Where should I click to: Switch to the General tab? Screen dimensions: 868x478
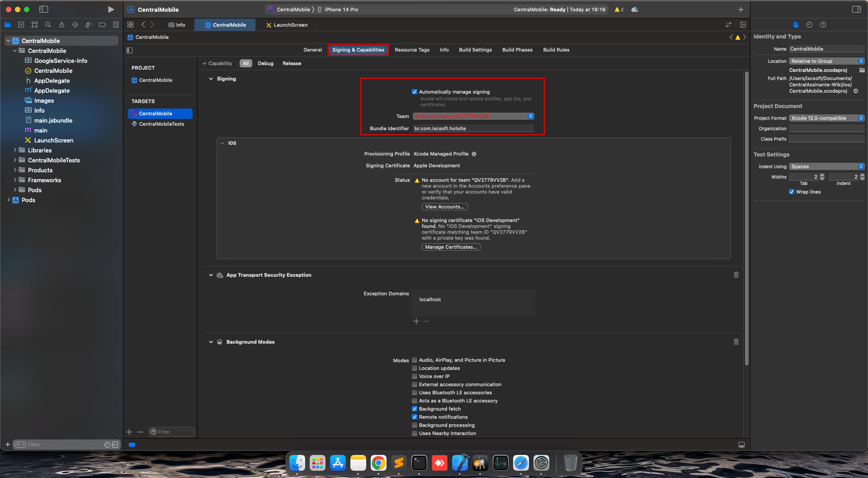(x=312, y=50)
